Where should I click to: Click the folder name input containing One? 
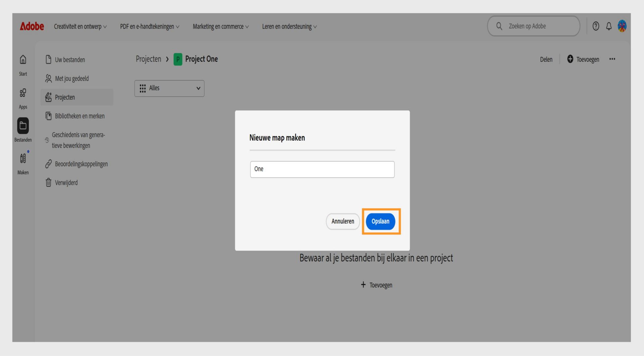pyautogui.click(x=322, y=169)
